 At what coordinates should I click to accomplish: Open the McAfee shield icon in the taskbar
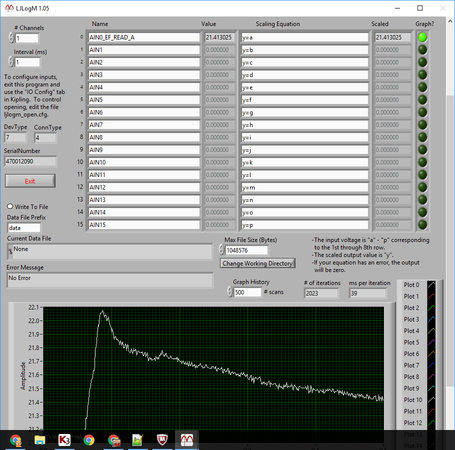162,440
